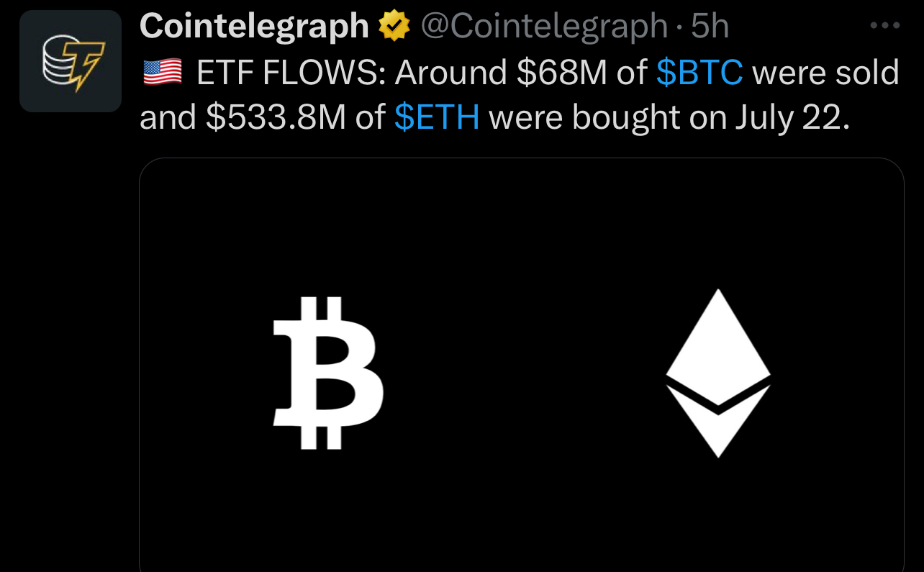Click the Cointelegraph profile avatar icon
924x572 pixels.
(x=70, y=60)
